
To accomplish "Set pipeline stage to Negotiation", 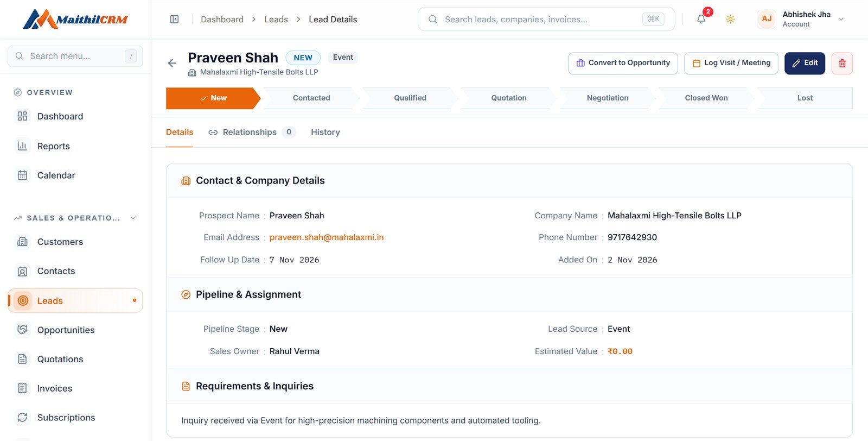I will point(608,98).
